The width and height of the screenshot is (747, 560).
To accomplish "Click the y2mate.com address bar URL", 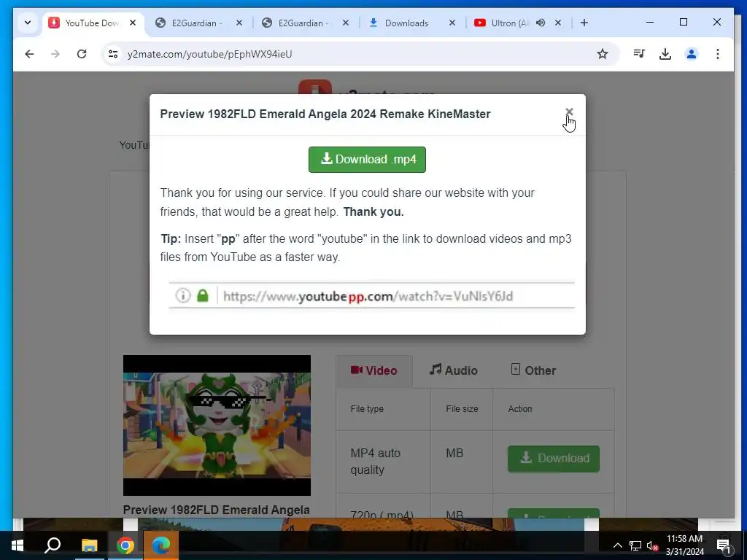I will point(209,54).
